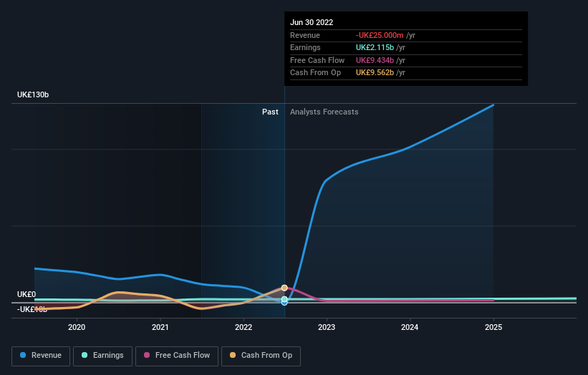Click the UK£130b y-axis label
The image size is (588, 375).
pyautogui.click(x=33, y=94)
